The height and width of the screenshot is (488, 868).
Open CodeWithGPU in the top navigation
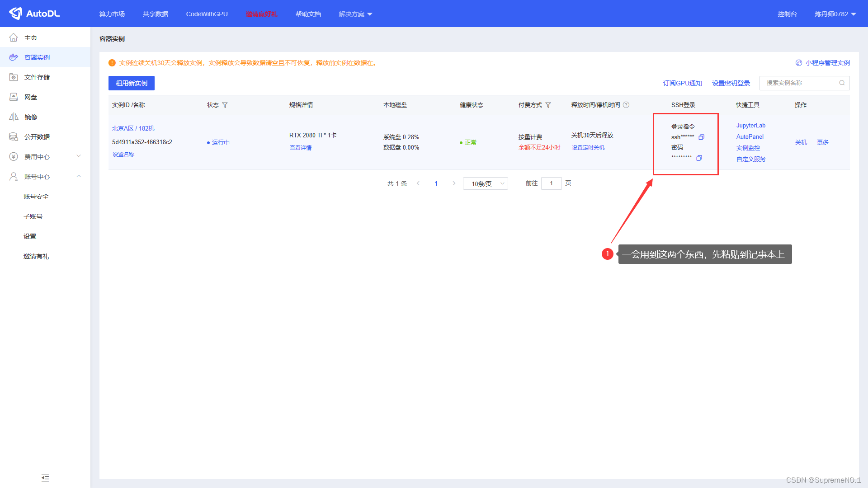207,14
